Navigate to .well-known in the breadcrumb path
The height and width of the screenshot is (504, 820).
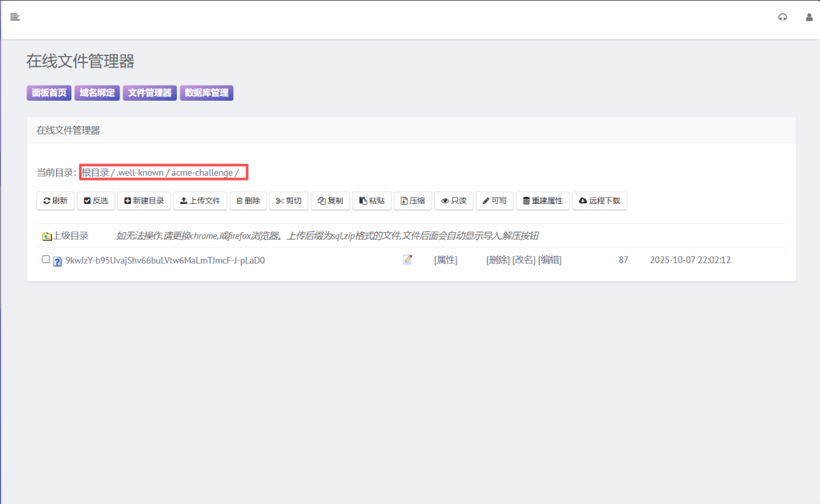pos(140,173)
